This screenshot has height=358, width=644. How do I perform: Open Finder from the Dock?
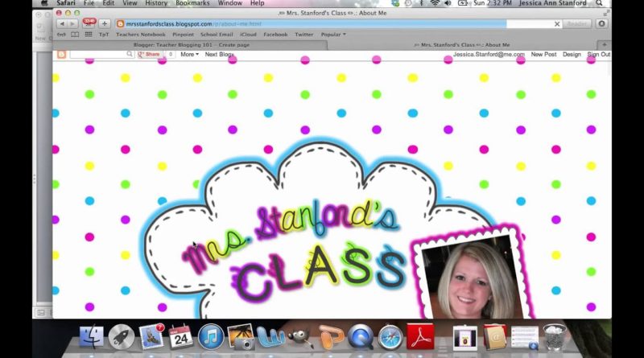pyautogui.click(x=91, y=337)
